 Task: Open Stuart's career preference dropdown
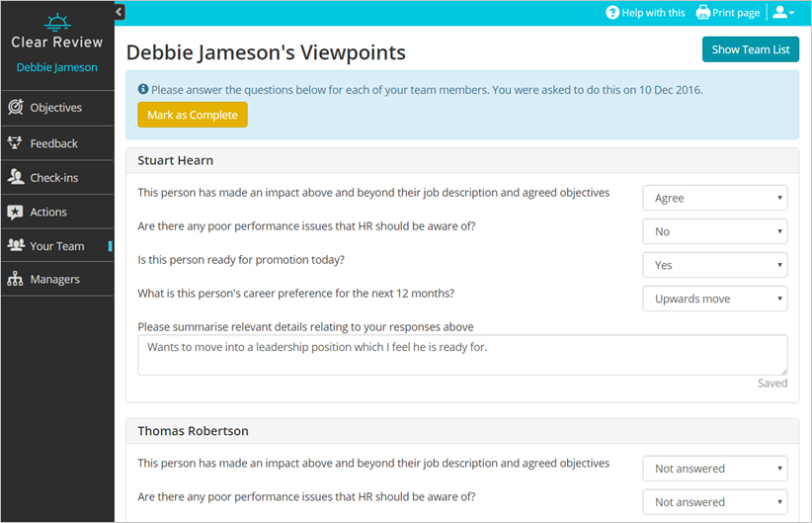click(x=714, y=299)
